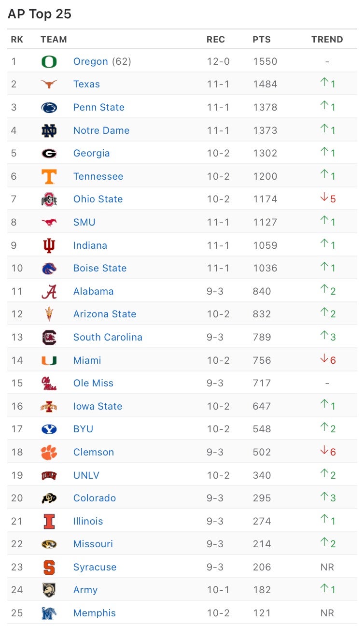The width and height of the screenshot is (364, 626).
Task: Open the Georgia team link
Action: tap(91, 153)
